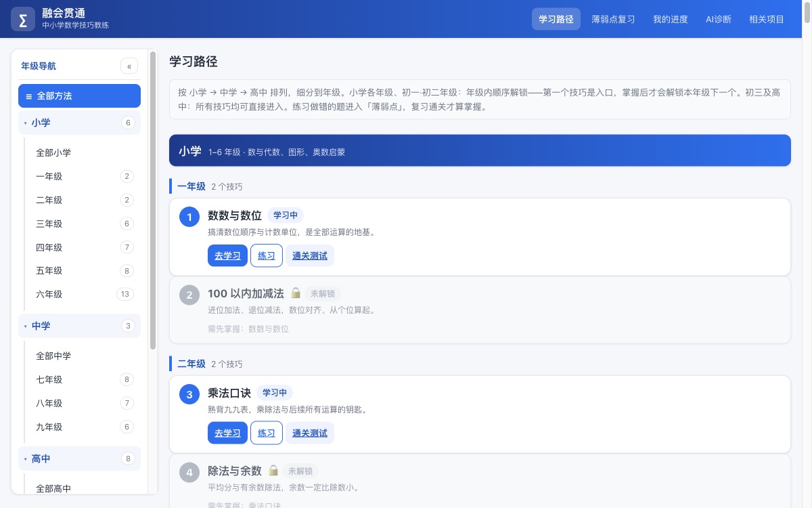Viewport: 812px width, 508px height.
Task: Click the 学习中 badge on 乘法口诀
Action: [275, 393]
